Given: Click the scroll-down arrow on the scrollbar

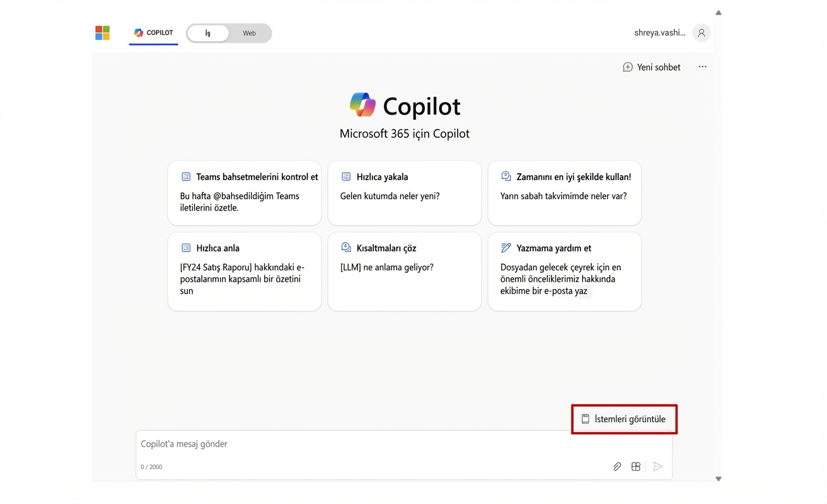Looking at the screenshot, I should click(718, 478).
